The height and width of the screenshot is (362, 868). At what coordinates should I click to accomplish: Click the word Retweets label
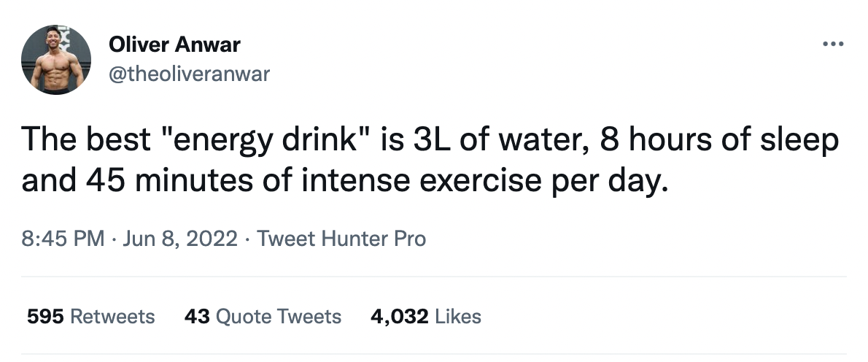[x=113, y=316]
